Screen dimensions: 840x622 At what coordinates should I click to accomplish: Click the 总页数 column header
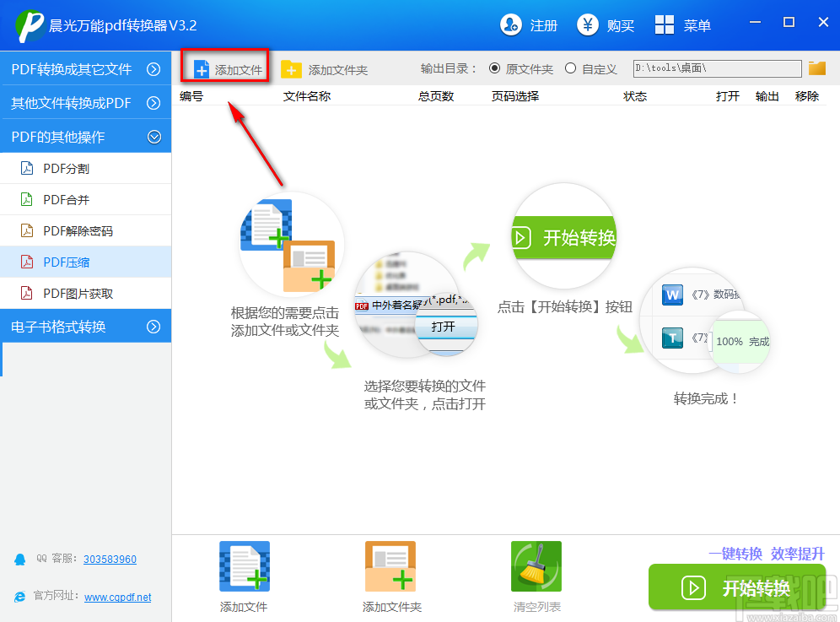click(436, 96)
